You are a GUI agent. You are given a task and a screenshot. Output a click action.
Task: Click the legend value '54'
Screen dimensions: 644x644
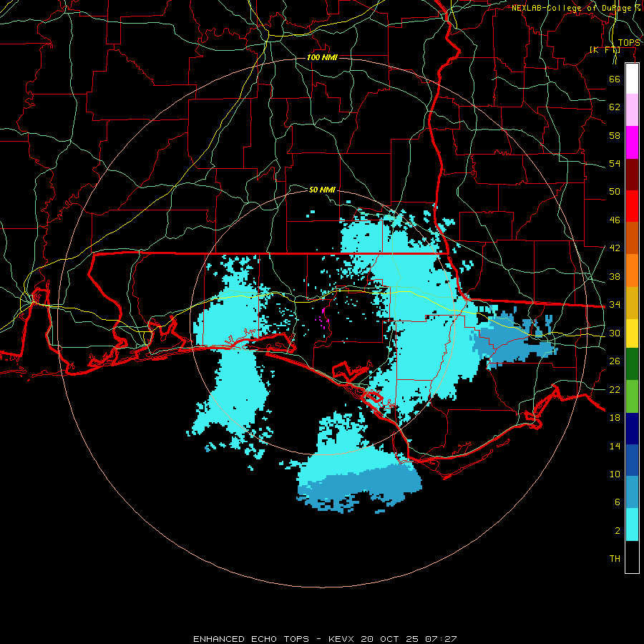(x=615, y=163)
